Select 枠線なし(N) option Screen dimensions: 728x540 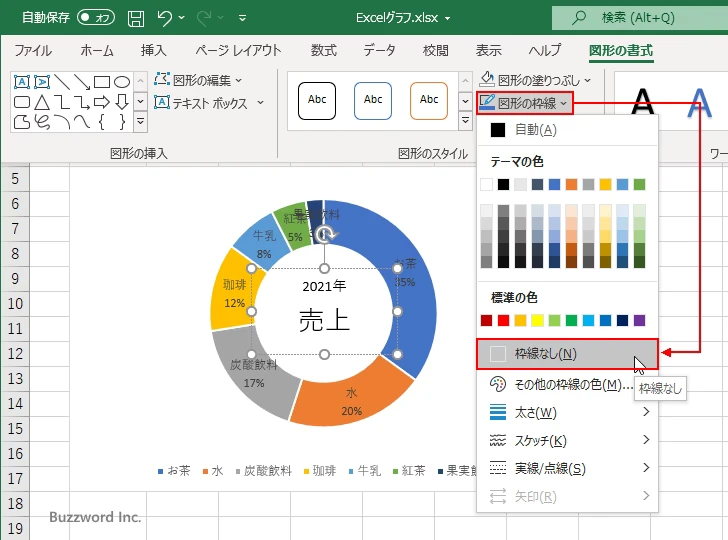567,354
